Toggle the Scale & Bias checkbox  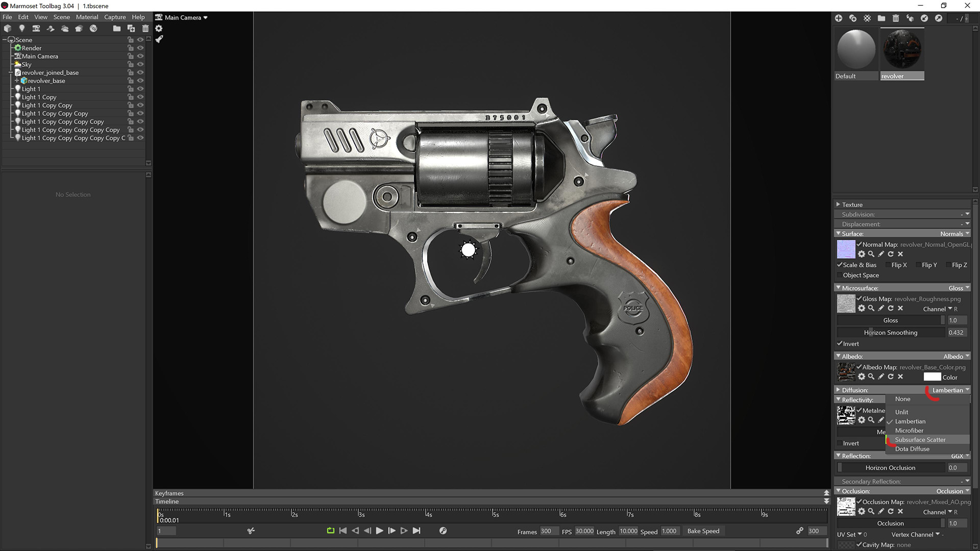tap(840, 265)
